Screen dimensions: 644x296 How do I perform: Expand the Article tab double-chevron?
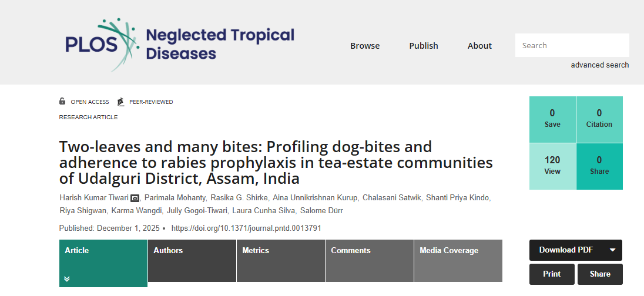[x=67, y=278]
